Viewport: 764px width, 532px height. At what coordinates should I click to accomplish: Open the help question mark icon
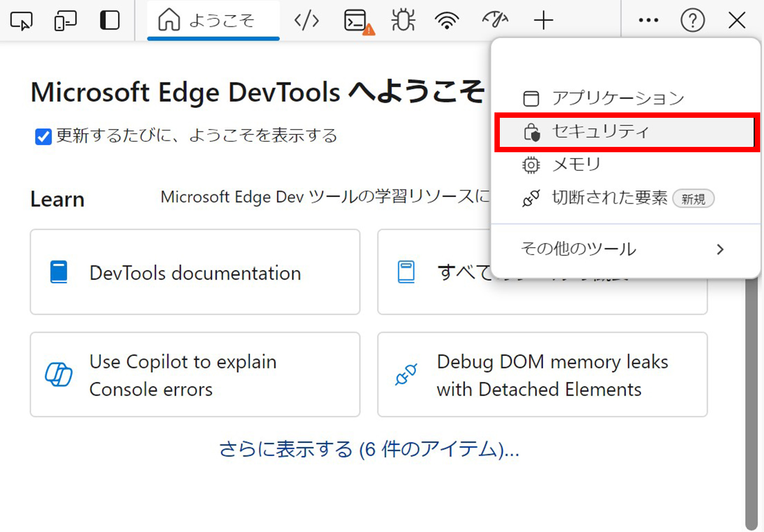point(692,21)
